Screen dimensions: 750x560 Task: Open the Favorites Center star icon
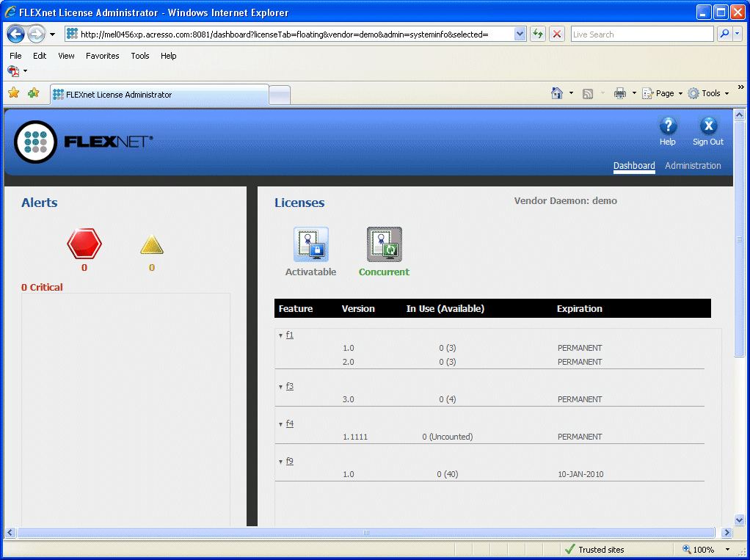click(x=13, y=93)
